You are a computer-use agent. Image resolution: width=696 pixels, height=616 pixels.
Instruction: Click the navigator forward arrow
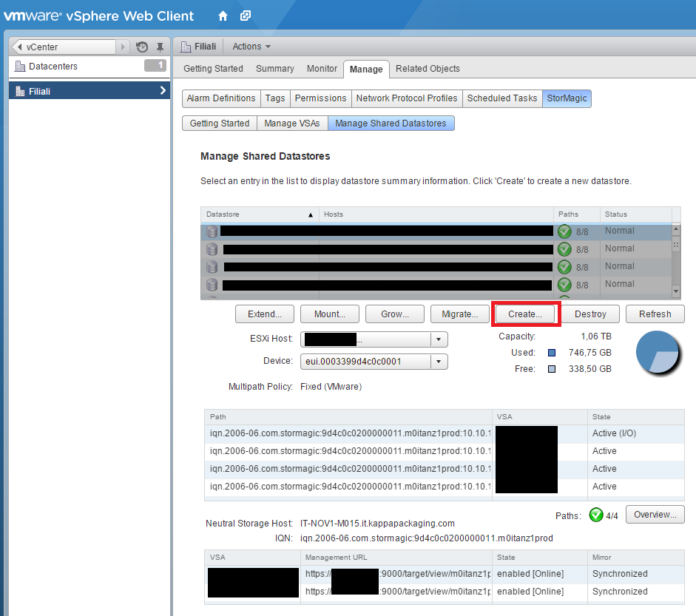123,47
